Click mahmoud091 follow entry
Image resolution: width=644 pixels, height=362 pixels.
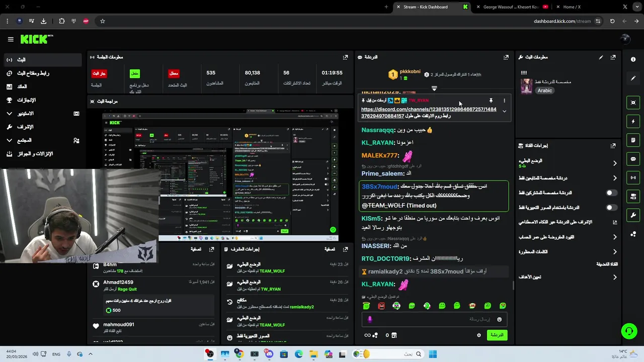pyautogui.click(x=119, y=325)
